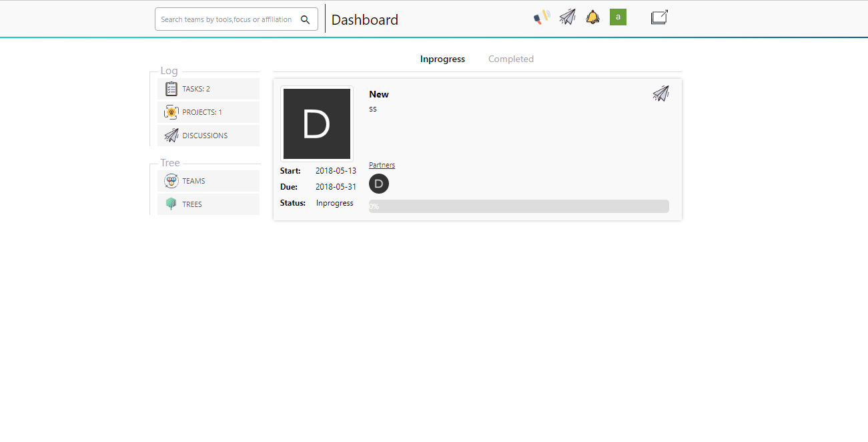Select the Inprogress tab
868x442 pixels.
tap(442, 59)
